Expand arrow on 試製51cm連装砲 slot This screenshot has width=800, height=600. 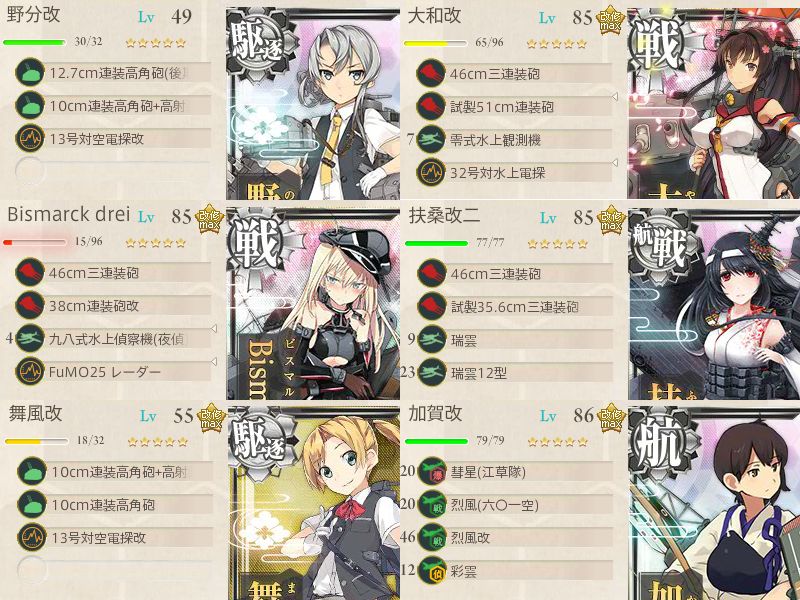tap(615, 96)
